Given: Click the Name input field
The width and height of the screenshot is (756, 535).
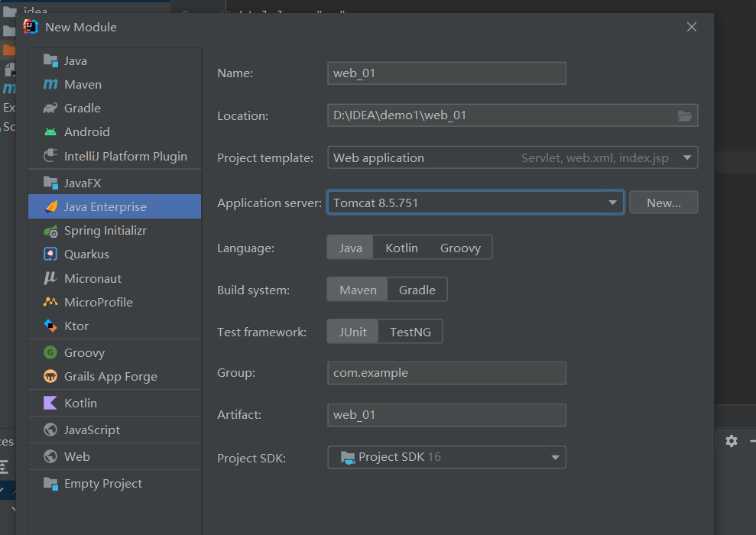Looking at the screenshot, I should (446, 73).
